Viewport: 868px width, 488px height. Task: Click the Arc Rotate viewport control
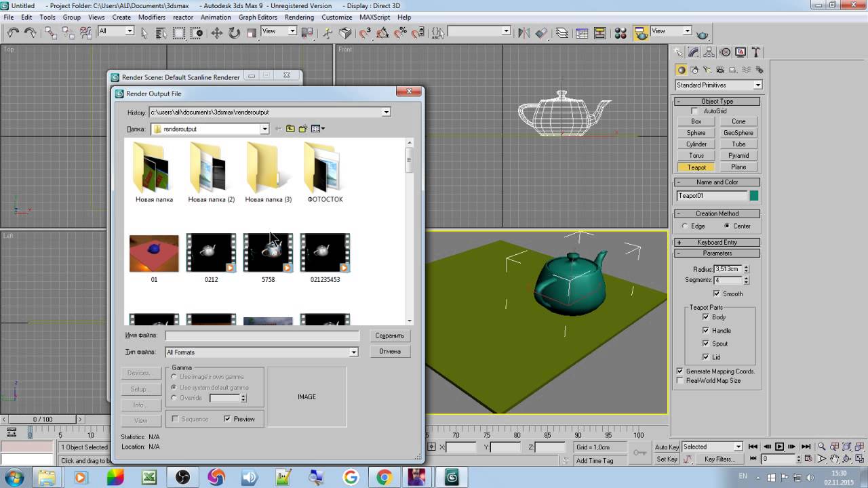pyautogui.click(x=848, y=459)
